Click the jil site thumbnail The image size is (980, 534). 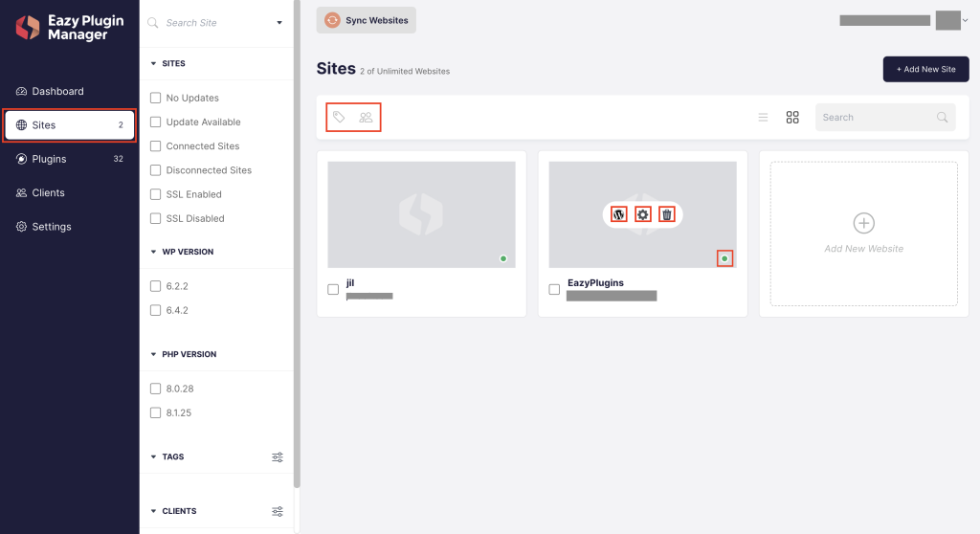pyautogui.click(x=421, y=214)
